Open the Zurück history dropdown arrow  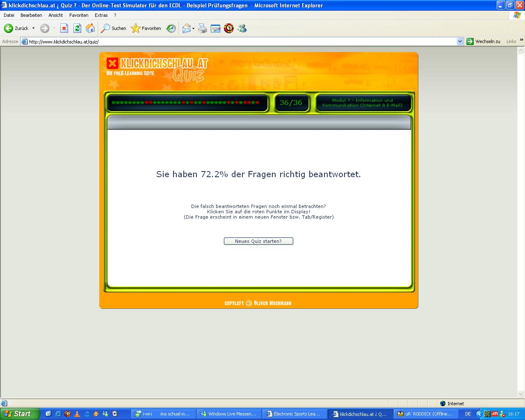[33, 28]
